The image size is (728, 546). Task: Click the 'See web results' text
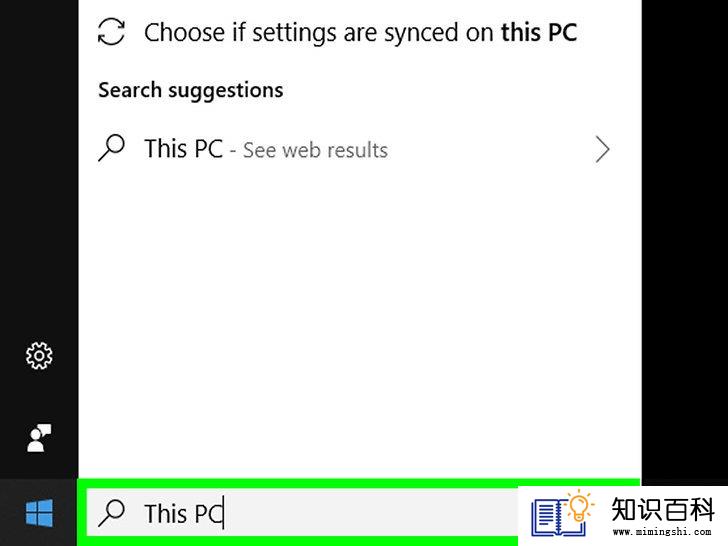(x=315, y=150)
